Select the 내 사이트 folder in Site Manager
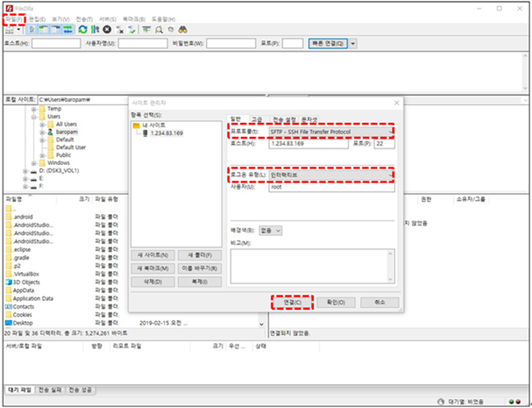The image size is (532, 408). (x=153, y=125)
